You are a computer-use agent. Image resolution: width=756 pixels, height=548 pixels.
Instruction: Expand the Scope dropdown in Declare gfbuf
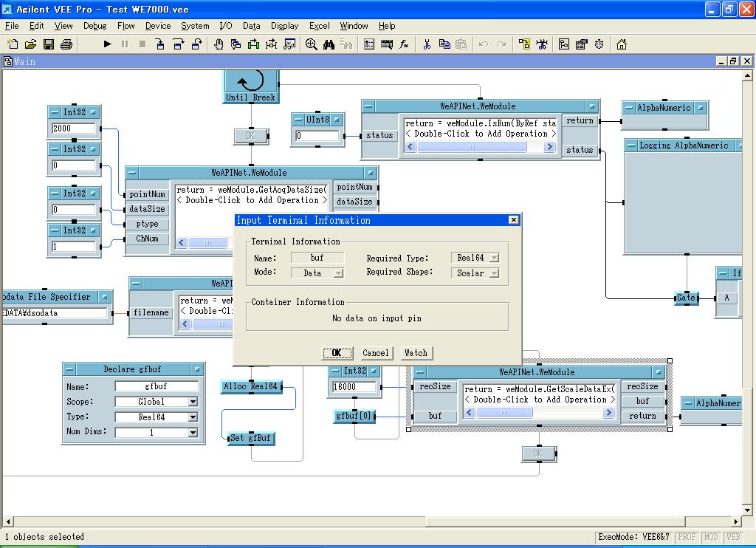pos(193,402)
